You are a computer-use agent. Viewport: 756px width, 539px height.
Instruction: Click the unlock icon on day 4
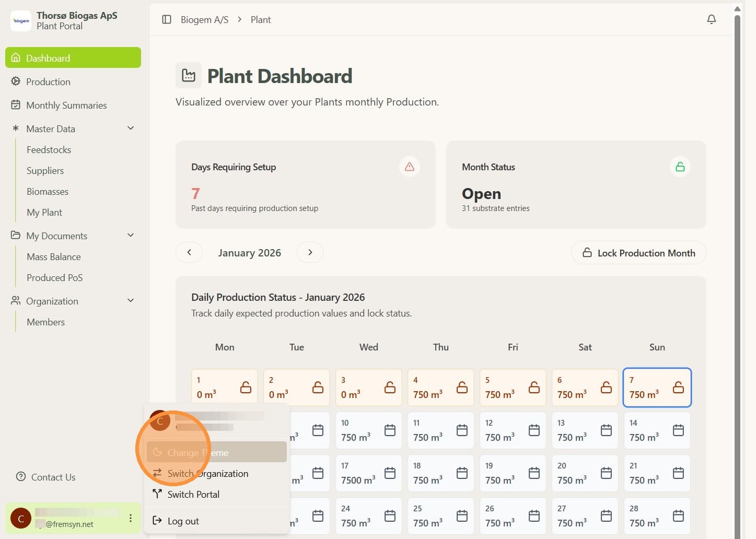462,388
